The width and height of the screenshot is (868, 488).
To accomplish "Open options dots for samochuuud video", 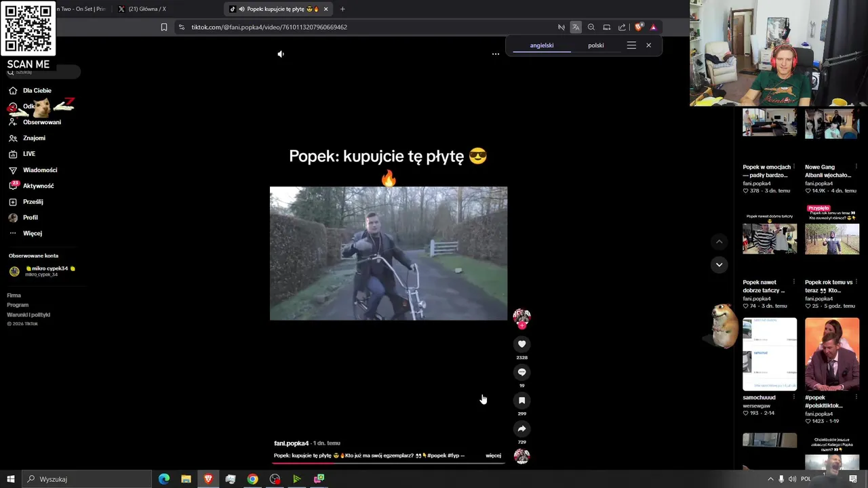I will [x=794, y=397].
